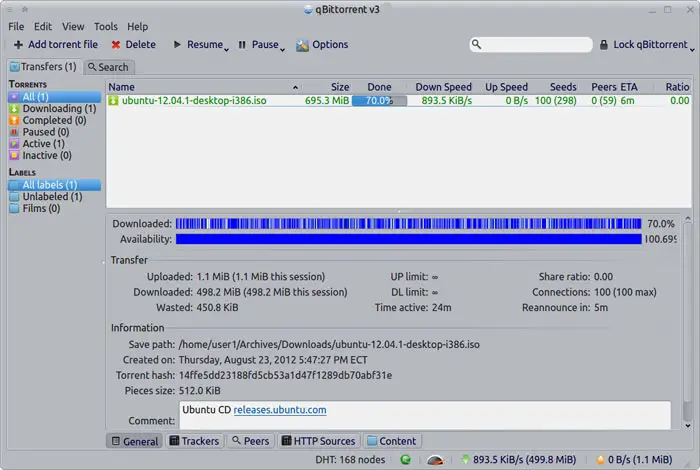Click the Films label folder icon

14,208
